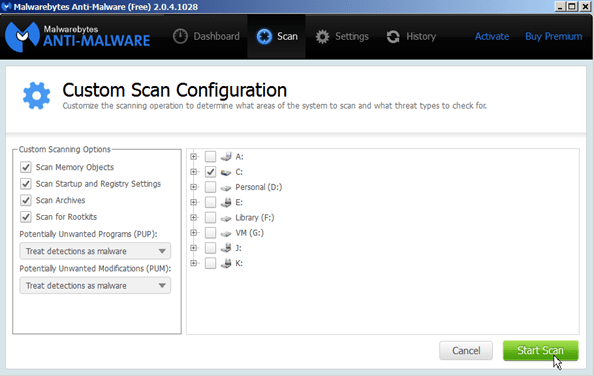Select the Scan tab
This screenshot has height=376, width=594.
pos(277,36)
